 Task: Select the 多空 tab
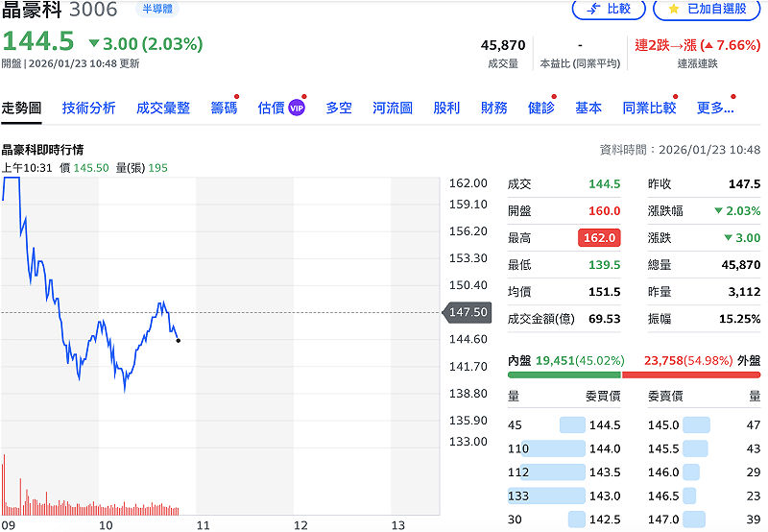(339, 108)
